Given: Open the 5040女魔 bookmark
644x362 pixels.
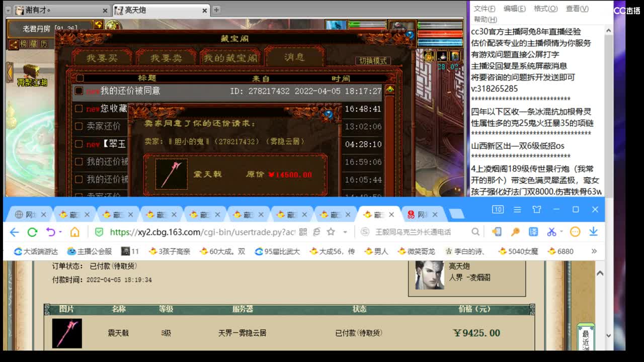Looking at the screenshot, I should point(518,251).
